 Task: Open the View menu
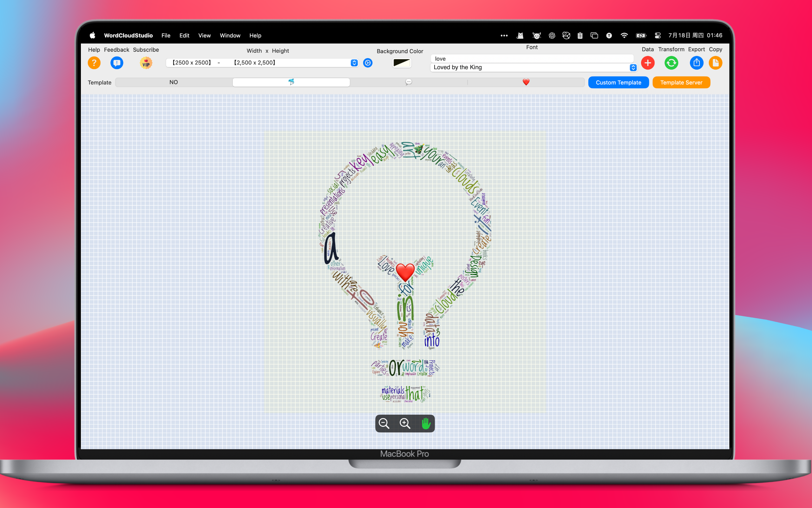204,35
